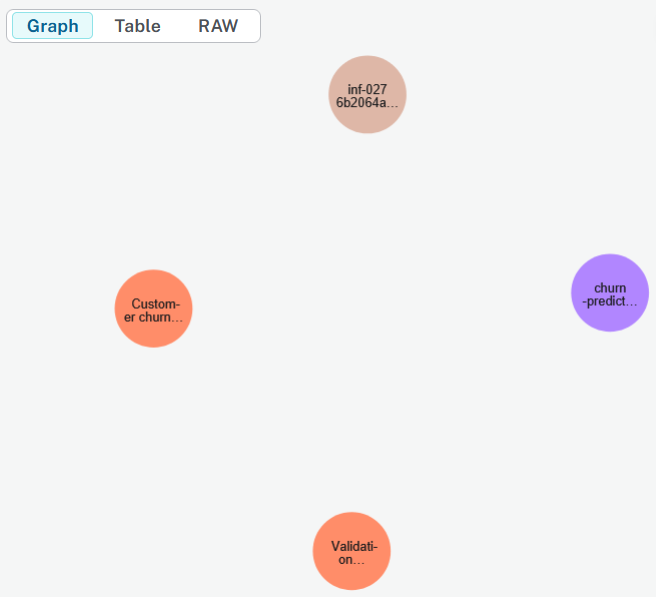Screen dimensions: 656x597
Task: Choose the node labeled 'Validati-on…'
Action: click(x=351, y=551)
